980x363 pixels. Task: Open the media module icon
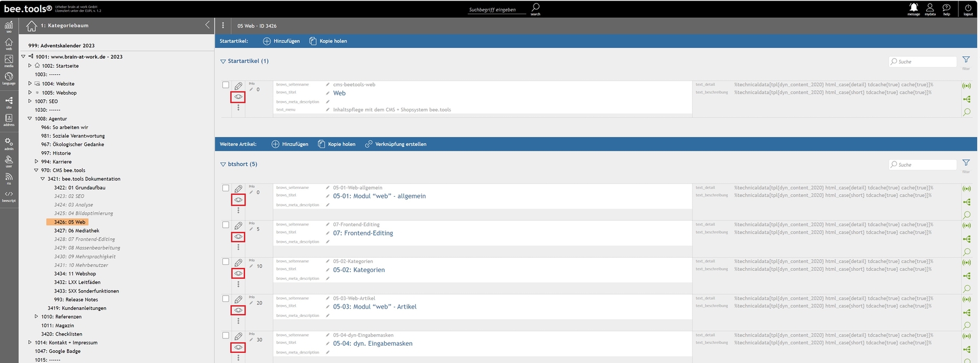(x=9, y=60)
